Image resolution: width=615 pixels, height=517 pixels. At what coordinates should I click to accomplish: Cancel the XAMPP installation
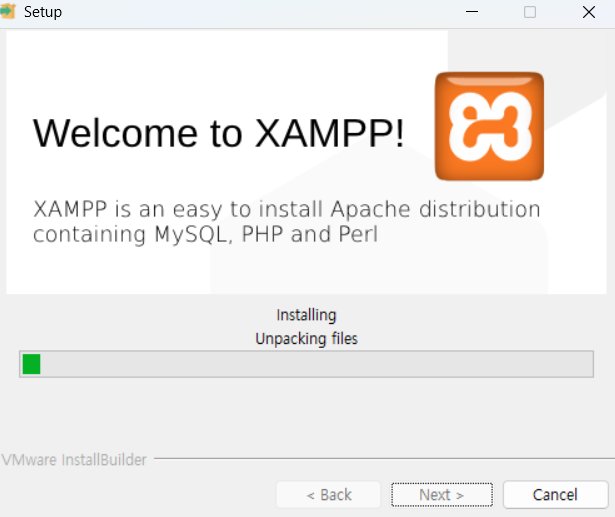(x=555, y=495)
